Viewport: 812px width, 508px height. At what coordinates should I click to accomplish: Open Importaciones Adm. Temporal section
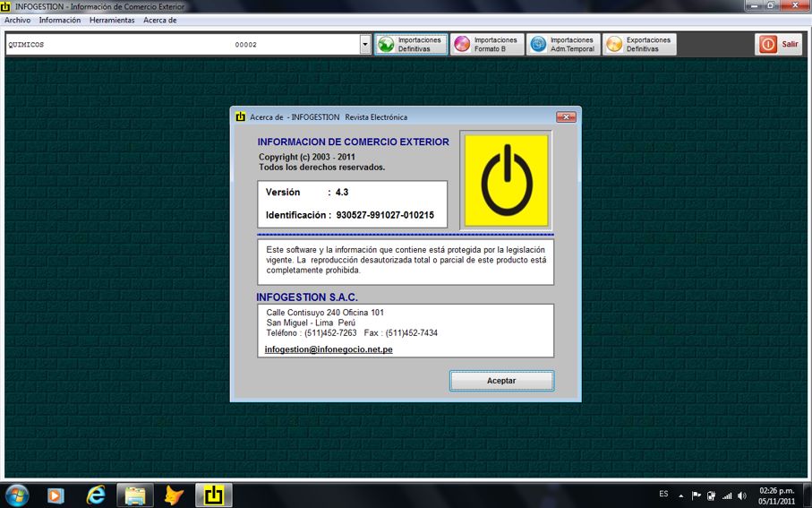coord(562,45)
